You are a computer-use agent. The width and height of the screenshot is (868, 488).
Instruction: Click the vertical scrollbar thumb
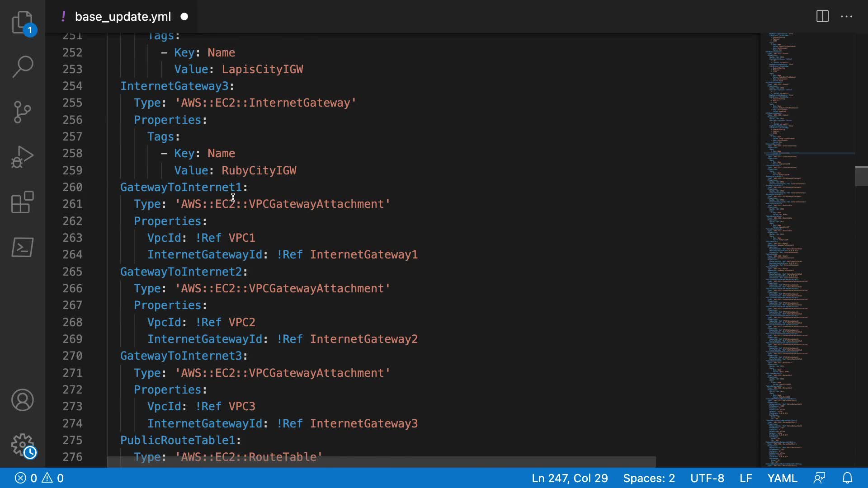(x=861, y=176)
